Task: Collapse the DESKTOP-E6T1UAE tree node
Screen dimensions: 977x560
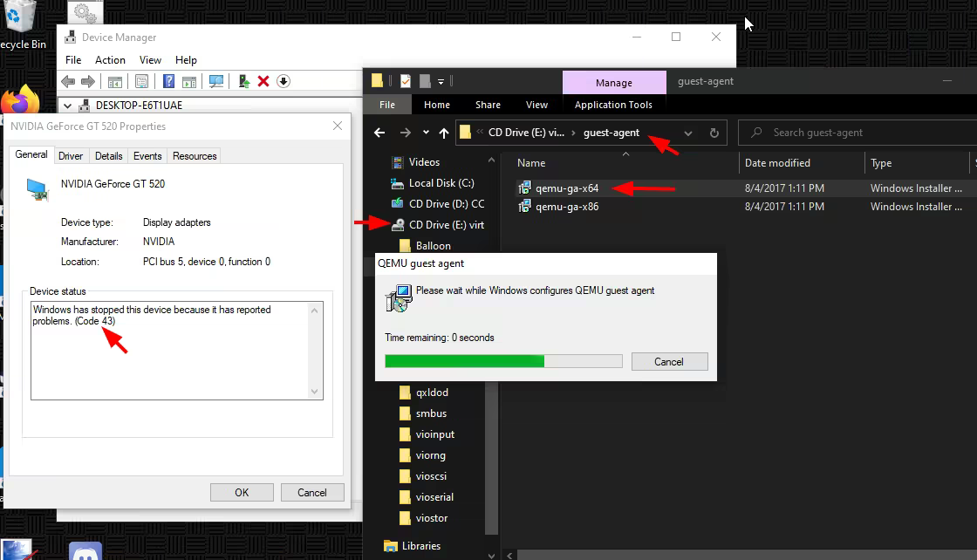Action: 67,106
